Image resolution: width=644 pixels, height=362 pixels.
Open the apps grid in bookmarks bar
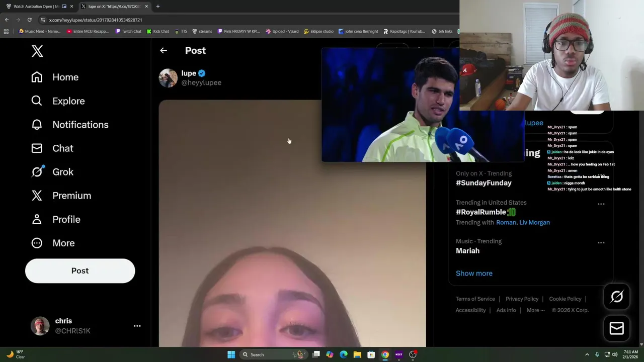[6, 31]
